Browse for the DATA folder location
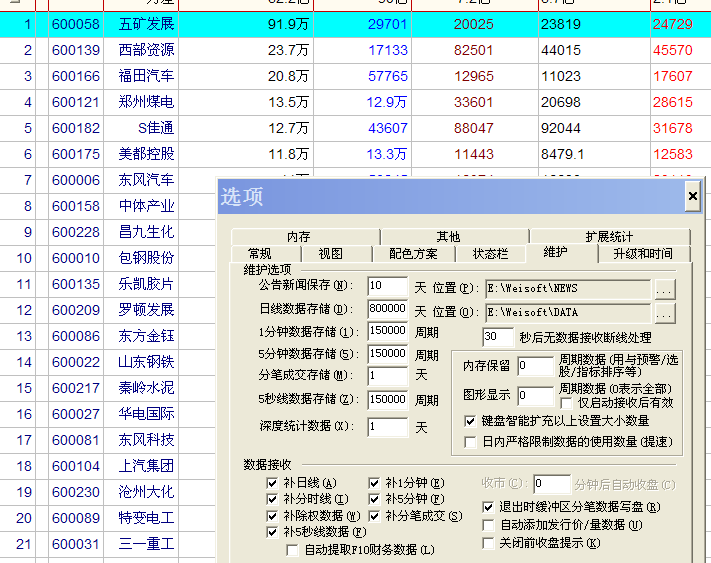The image size is (711, 563). 665,313
